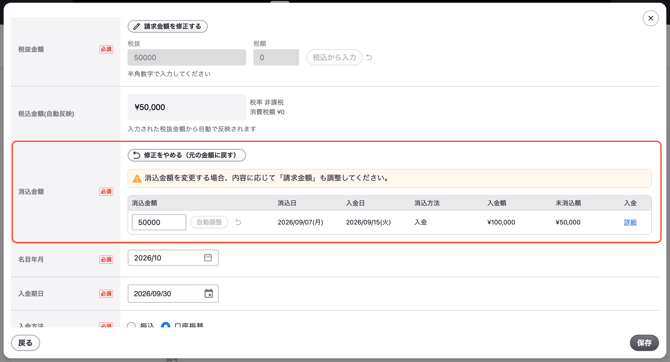The height and width of the screenshot is (362, 670).
Task: Click the 消込金額 input containing 50000
Action: click(159, 222)
